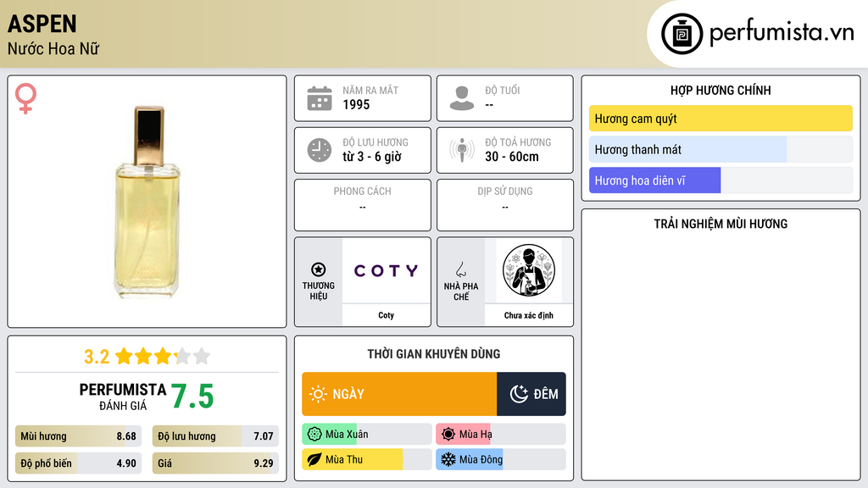Screen dimensions: 868x488
Task: Click the perfumer illustration for Chưa xác định
Action: (x=529, y=270)
